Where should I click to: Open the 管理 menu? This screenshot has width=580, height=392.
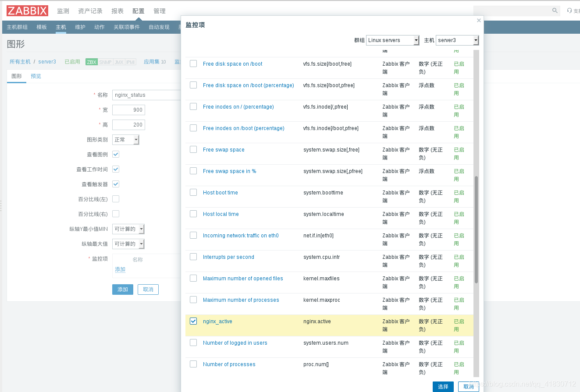click(160, 11)
